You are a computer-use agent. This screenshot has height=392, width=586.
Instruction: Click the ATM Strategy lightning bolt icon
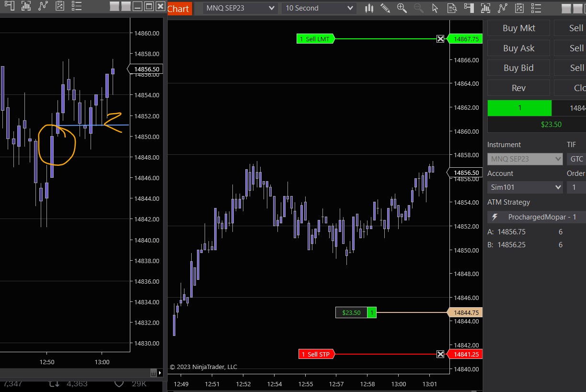tap(495, 217)
